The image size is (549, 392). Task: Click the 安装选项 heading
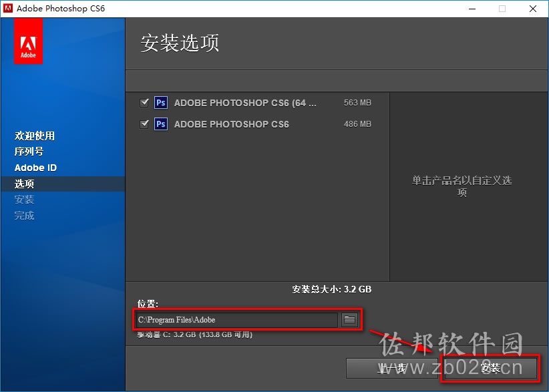180,43
